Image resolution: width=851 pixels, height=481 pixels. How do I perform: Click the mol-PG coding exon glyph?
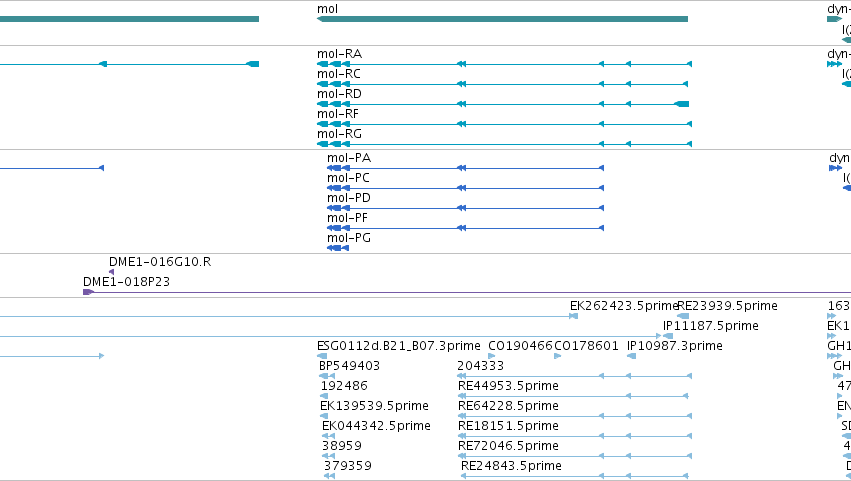click(x=338, y=248)
